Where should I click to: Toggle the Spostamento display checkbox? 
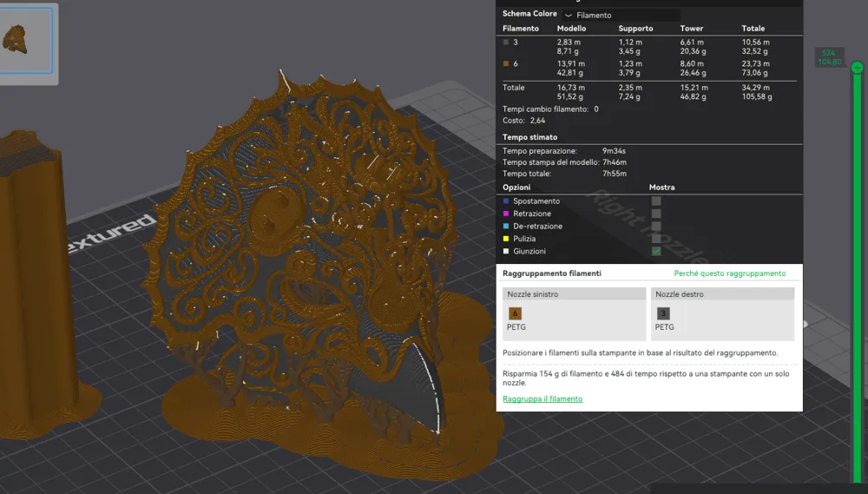tap(656, 201)
